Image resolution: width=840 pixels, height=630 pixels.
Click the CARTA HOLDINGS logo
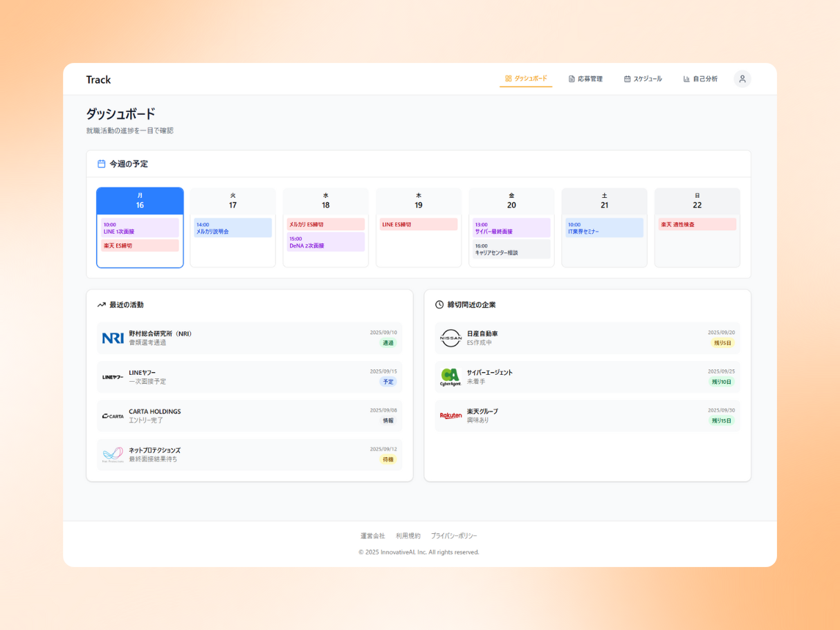pos(113,415)
